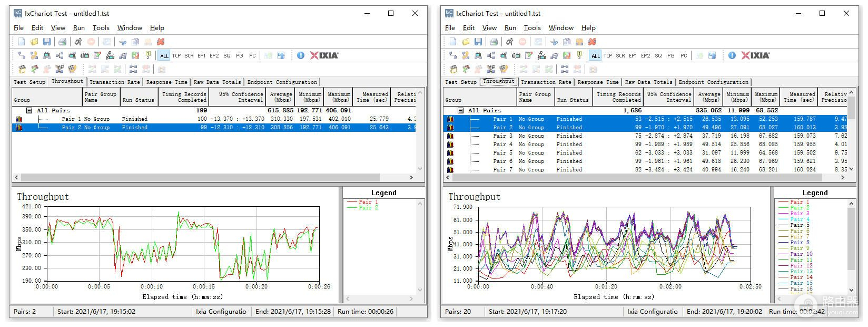Click New document icon in right window toolbar
Screen dimensions: 868x327
coord(453,42)
